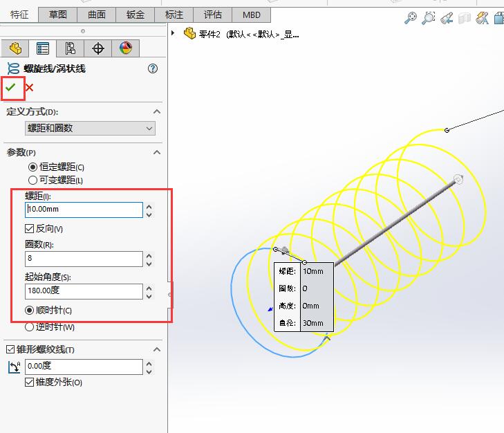The width and height of the screenshot is (504, 433).
Task: Select 顺时针 clockwise radio button
Action: (x=29, y=310)
